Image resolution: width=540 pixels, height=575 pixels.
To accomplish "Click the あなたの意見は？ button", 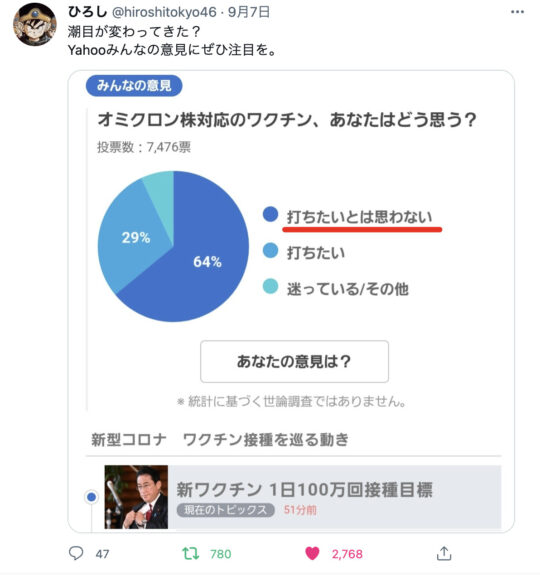I will coord(294,361).
